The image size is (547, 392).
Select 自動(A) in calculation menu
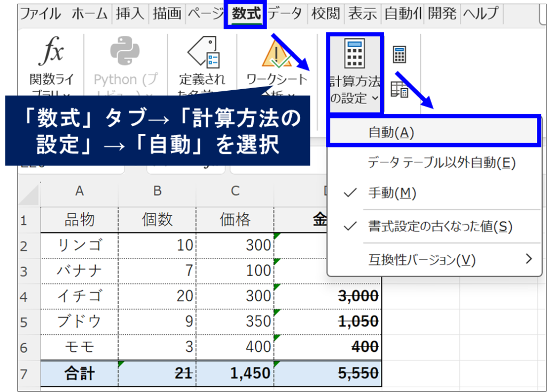point(391,132)
